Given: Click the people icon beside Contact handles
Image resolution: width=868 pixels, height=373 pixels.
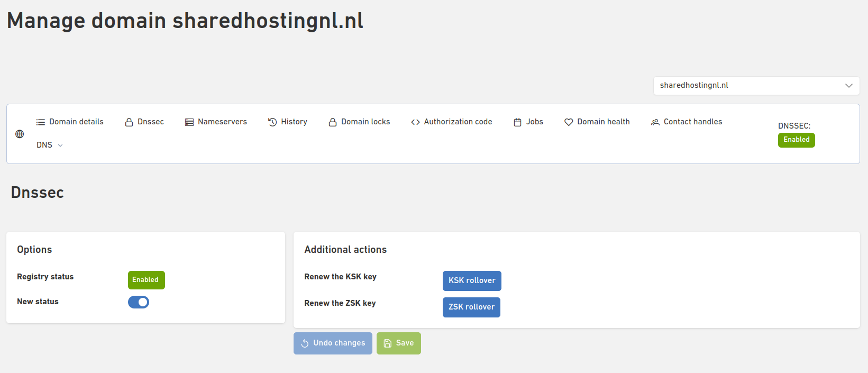Looking at the screenshot, I should 655,122.
